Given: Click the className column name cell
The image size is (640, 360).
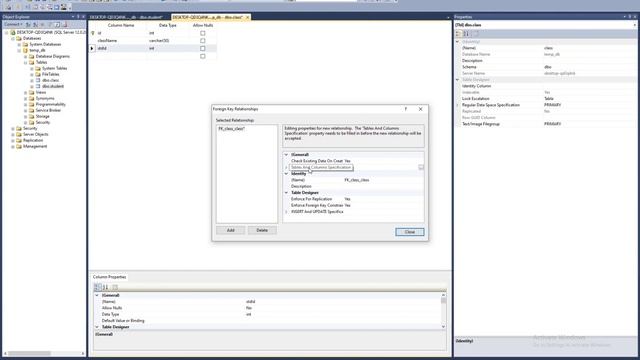Looking at the screenshot, I should (x=121, y=40).
